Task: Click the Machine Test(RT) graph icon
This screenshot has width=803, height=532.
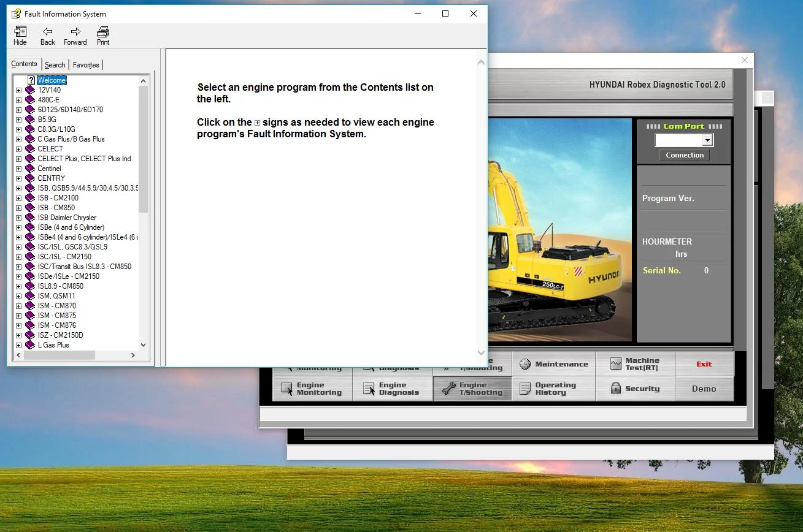Action: [x=616, y=364]
